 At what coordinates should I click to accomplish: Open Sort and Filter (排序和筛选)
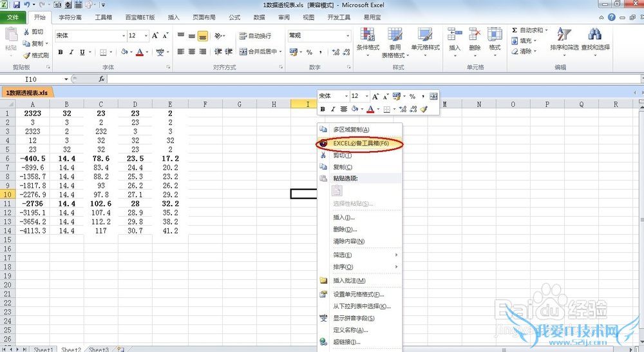pyautogui.click(x=564, y=41)
